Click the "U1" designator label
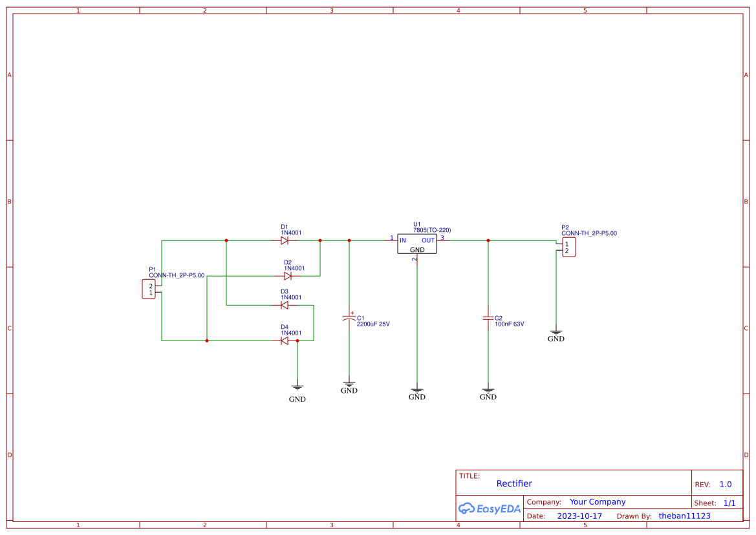The height and width of the screenshot is (535, 756). [x=417, y=224]
